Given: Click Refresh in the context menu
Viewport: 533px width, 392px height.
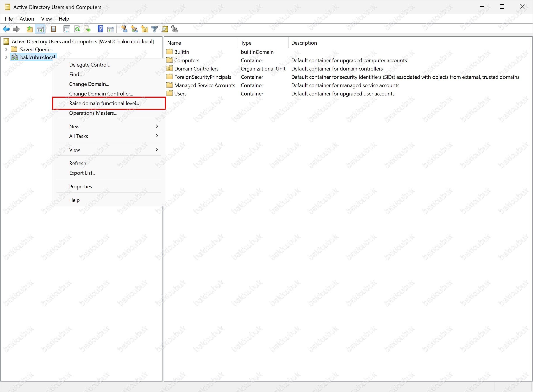Looking at the screenshot, I should coord(109,163).
